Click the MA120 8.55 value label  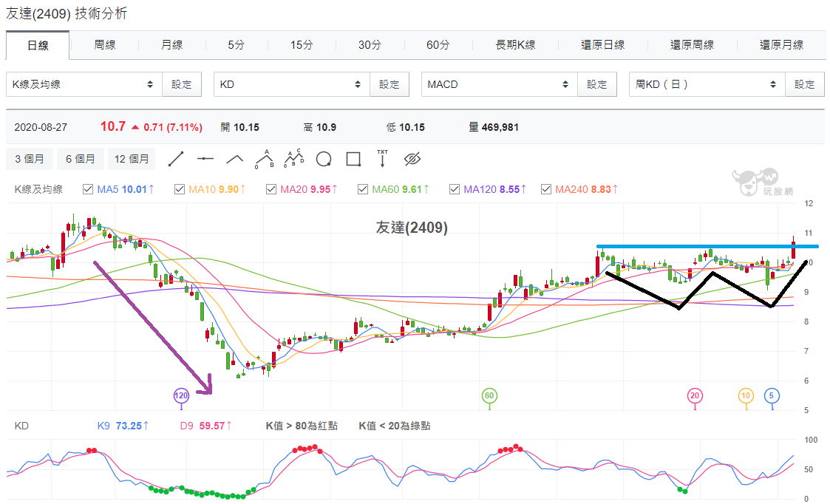(495, 189)
